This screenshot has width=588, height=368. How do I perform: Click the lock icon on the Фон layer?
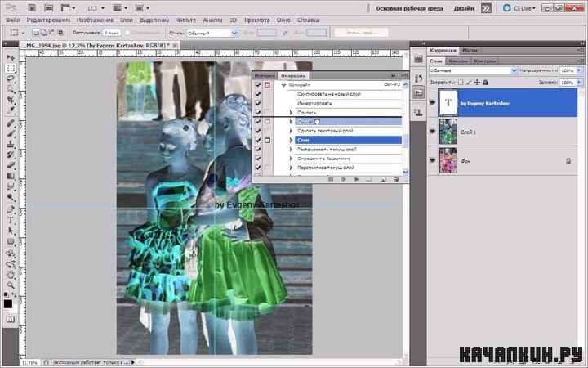tap(568, 161)
